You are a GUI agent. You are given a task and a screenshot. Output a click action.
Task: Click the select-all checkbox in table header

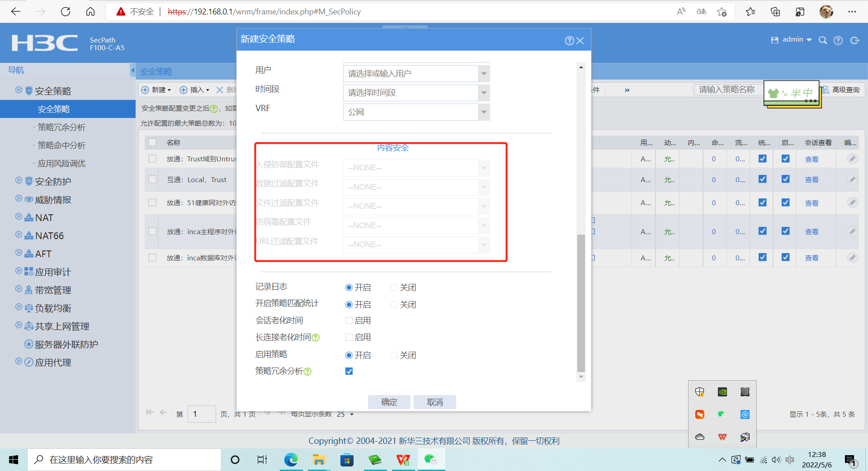tap(152, 142)
